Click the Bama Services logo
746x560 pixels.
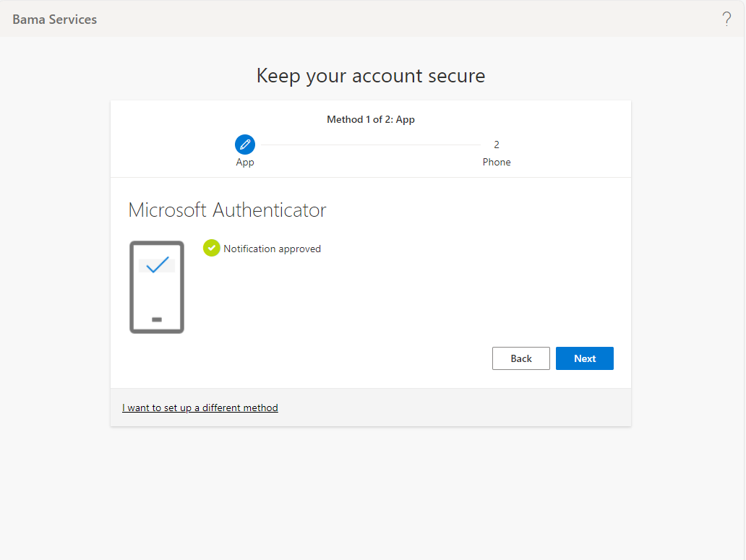pos(54,20)
